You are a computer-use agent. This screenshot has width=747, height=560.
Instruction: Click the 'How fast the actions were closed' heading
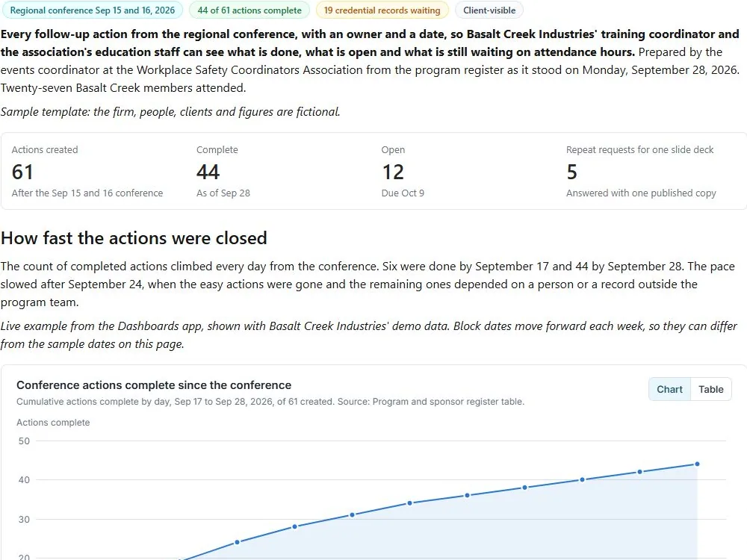point(134,237)
